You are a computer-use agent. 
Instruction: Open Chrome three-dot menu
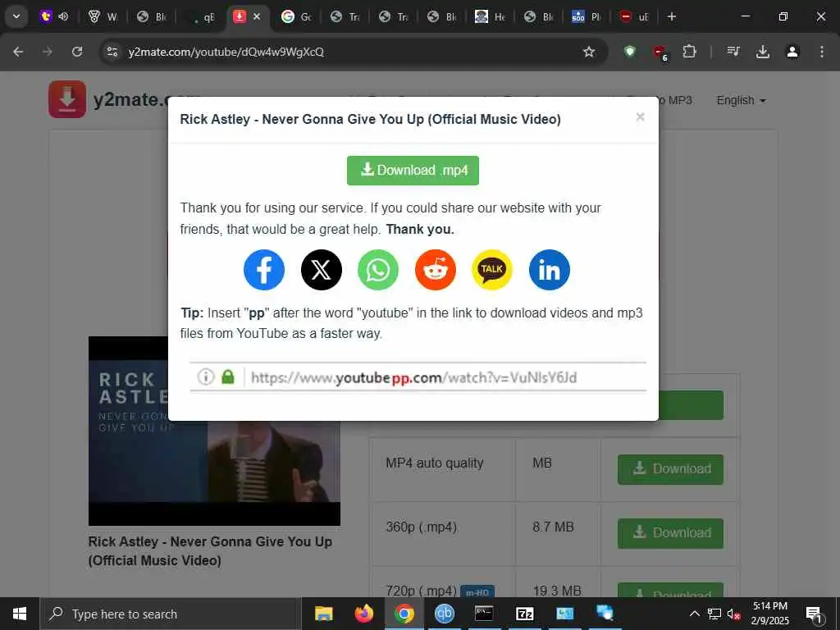pyautogui.click(x=822, y=52)
